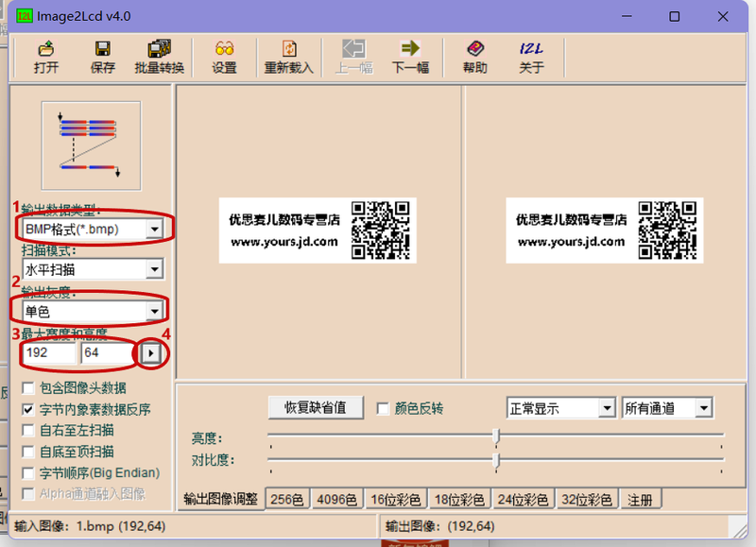Enable 自右至左扫描 checkbox
The width and height of the screenshot is (756, 547).
tap(28, 431)
